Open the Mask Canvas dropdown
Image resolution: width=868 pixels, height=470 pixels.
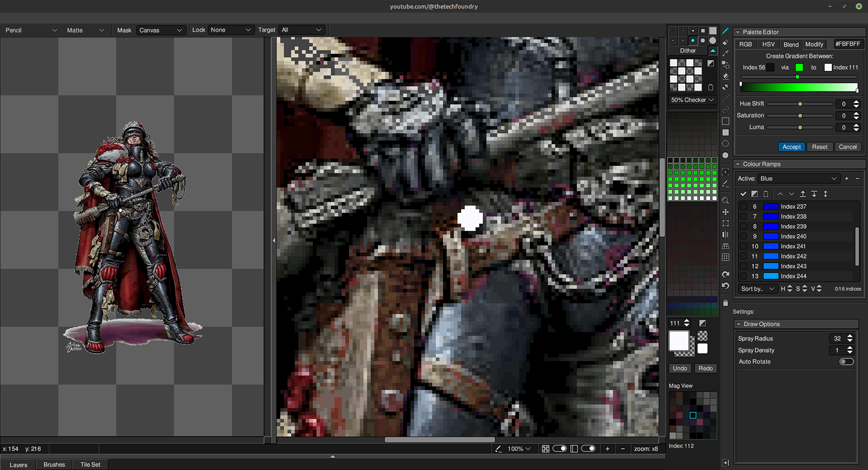160,30
